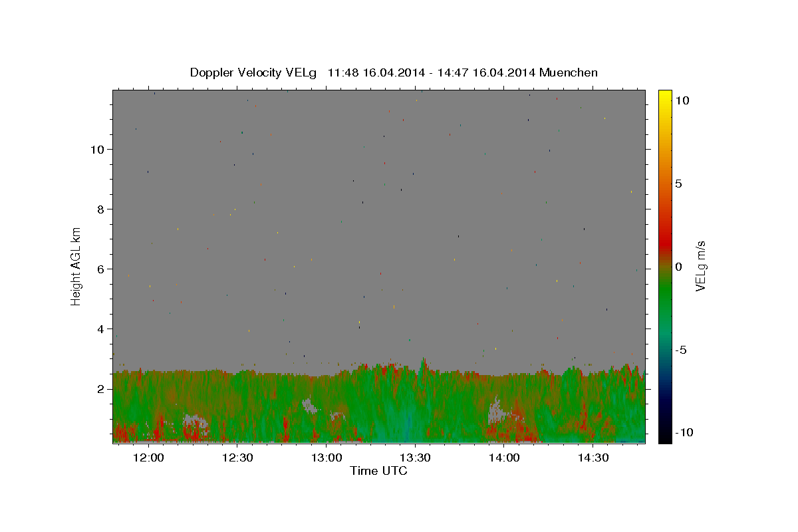Click the gray data gap near 14:00
The image size is (798, 532).
496,412
